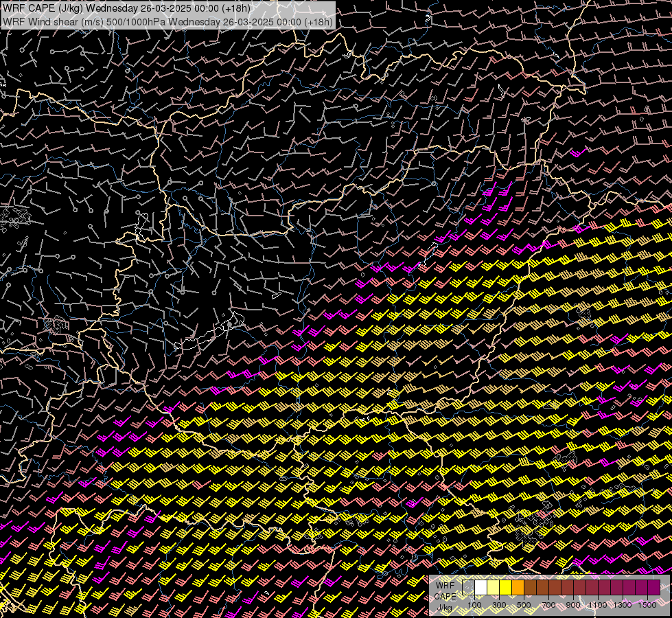Click the WRF Wind shear title line

(167, 21)
